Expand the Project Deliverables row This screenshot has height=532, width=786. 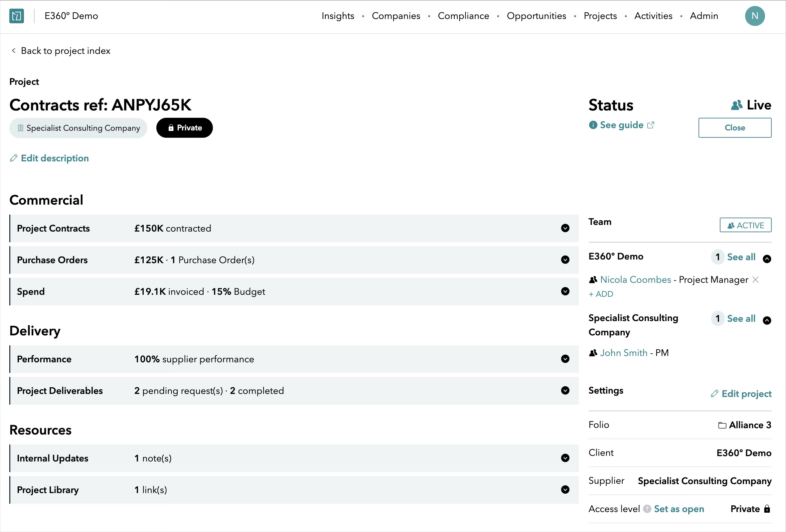pos(565,391)
